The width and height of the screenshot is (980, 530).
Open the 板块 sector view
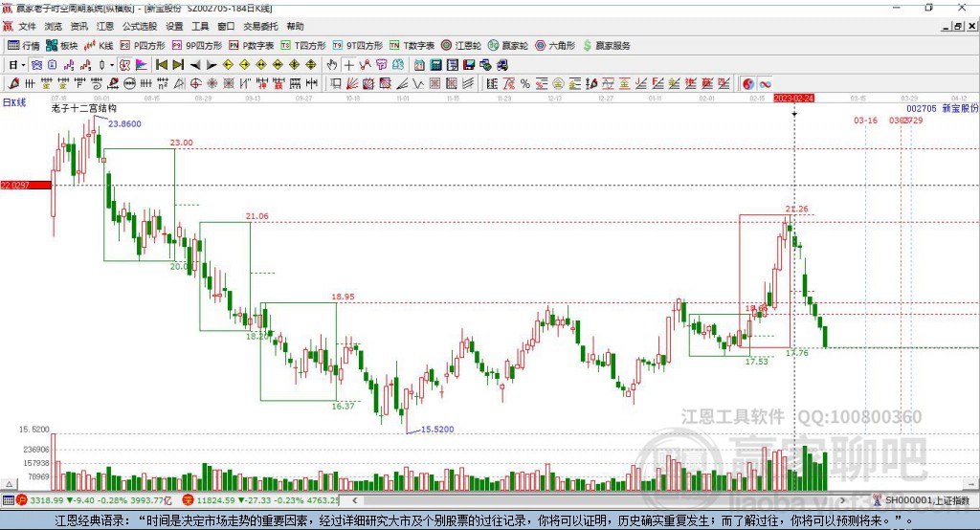coord(61,46)
